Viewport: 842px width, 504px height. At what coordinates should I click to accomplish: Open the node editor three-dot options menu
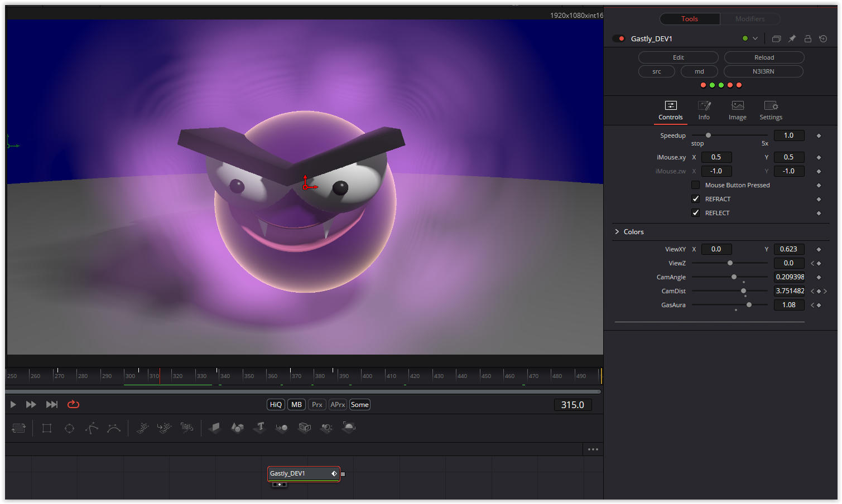pyautogui.click(x=593, y=449)
